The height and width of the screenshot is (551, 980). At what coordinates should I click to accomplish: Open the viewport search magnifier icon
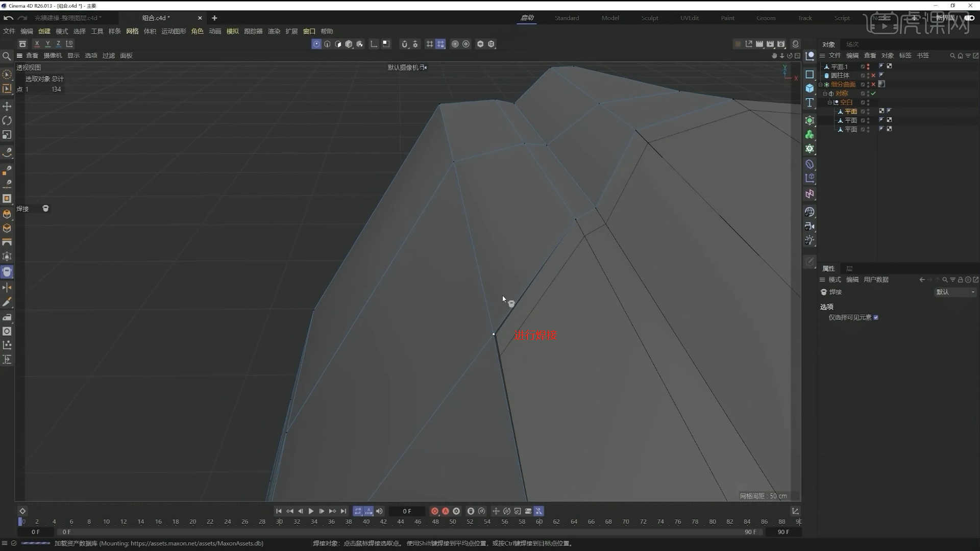pos(7,56)
